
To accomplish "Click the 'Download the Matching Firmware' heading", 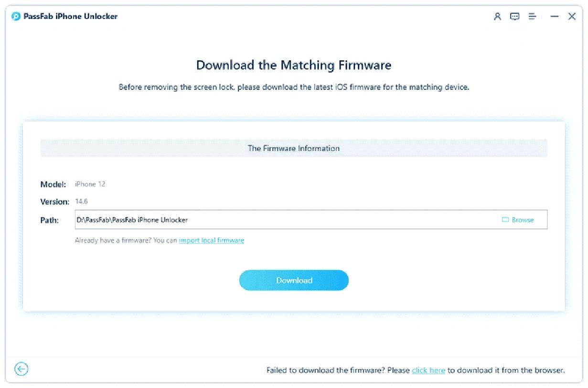I will 294,65.
